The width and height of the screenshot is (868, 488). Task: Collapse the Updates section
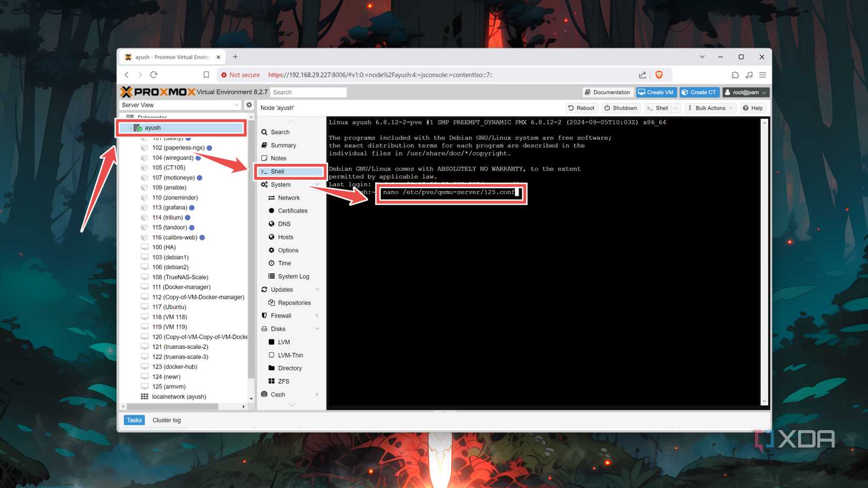click(x=317, y=289)
